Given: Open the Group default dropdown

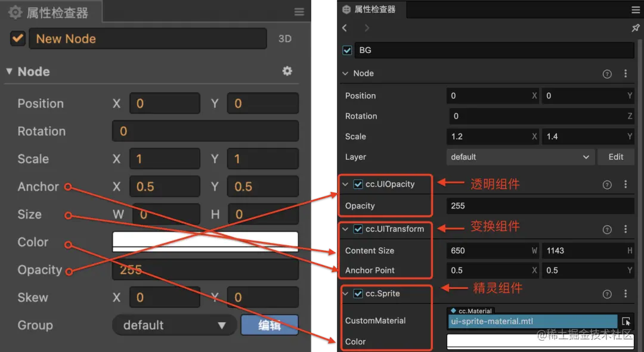Looking at the screenshot, I should [175, 325].
